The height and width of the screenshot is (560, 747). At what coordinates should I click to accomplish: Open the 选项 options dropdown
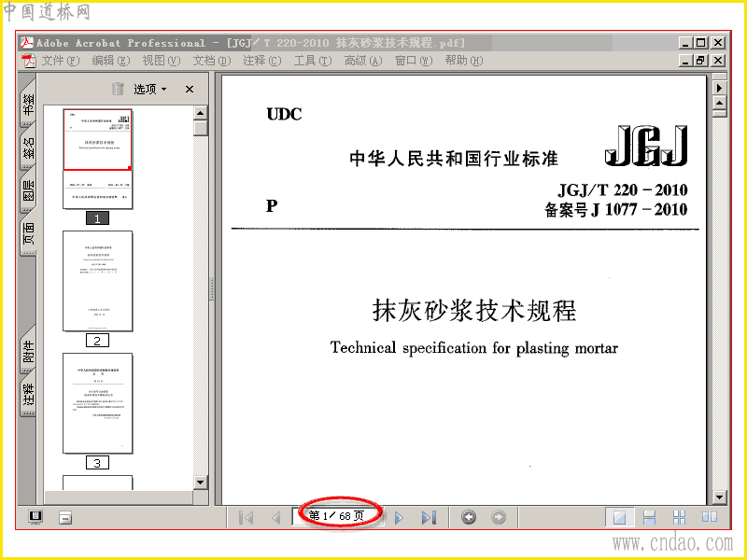coord(149,89)
